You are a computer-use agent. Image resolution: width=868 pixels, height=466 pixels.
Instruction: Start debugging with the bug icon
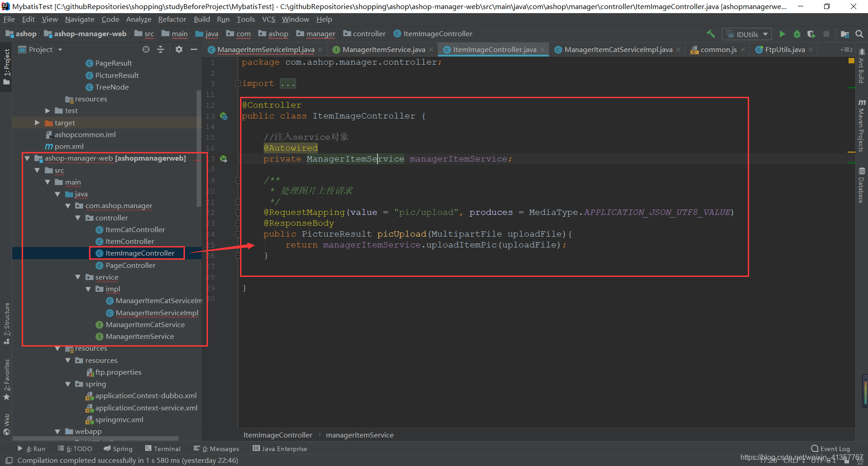[797, 34]
